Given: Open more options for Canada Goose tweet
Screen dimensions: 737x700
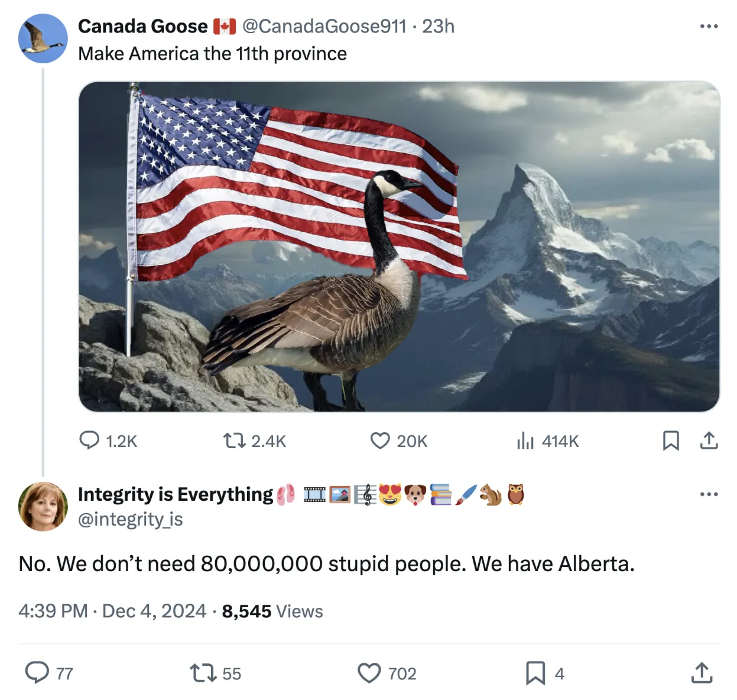Looking at the screenshot, I should [709, 26].
